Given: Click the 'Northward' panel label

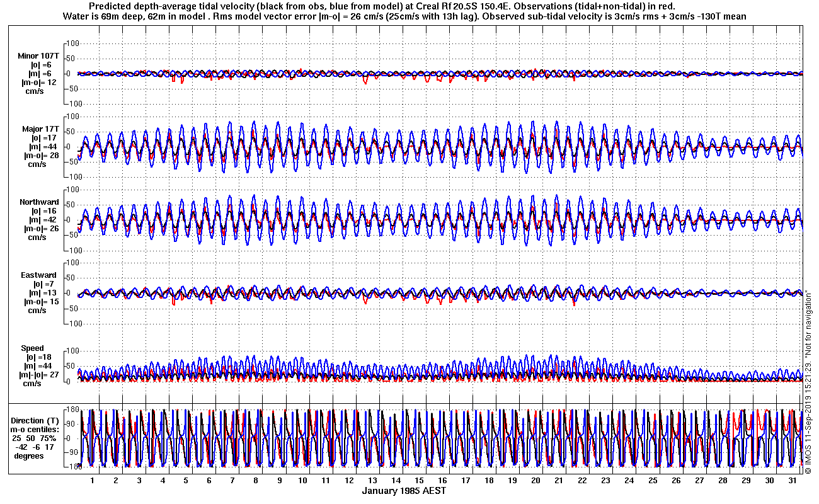Looking at the screenshot, I should 39,202.
